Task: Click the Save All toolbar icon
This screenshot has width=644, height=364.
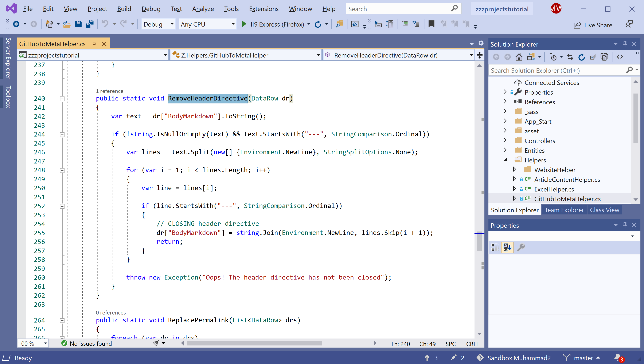Action: point(90,24)
